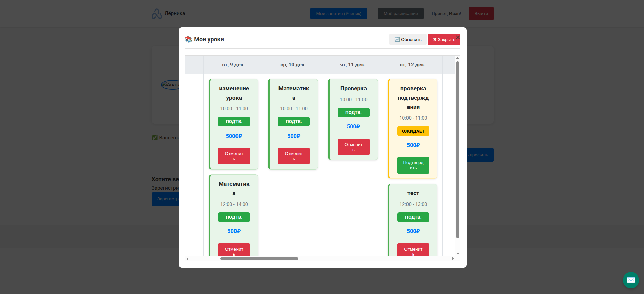Click the Лёрника logo icon
Image resolution: width=644 pixels, height=294 pixels.
[157, 13]
